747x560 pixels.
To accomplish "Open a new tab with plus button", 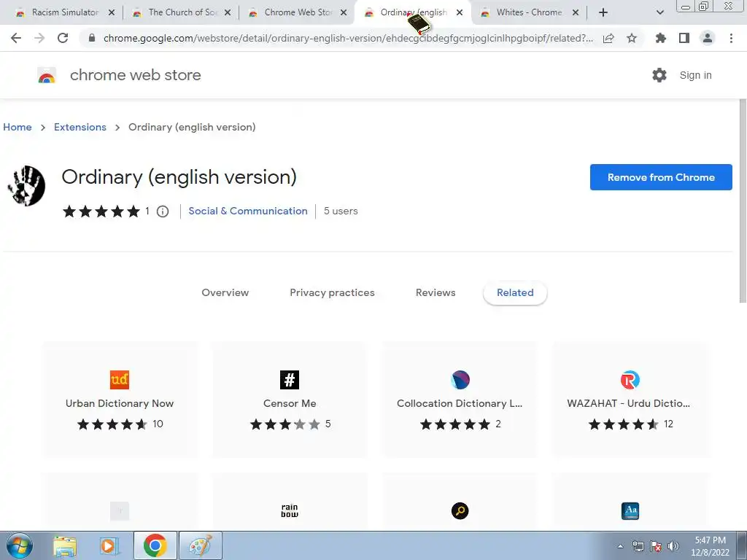I will click(x=603, y=12).
